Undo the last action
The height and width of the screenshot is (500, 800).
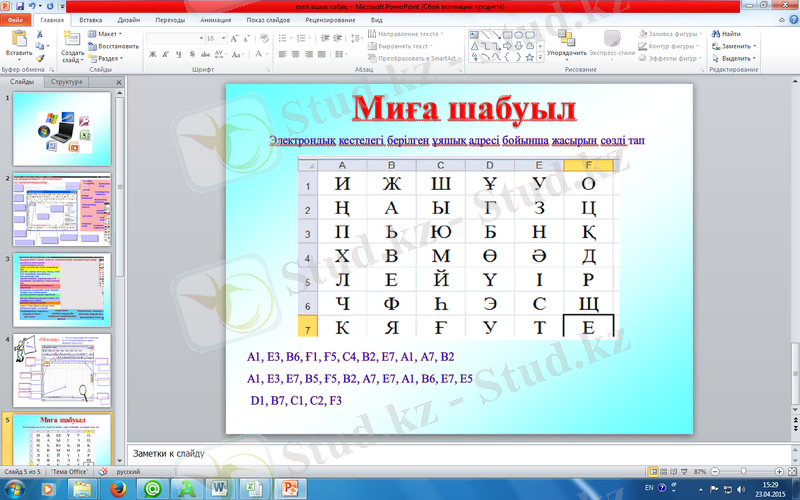point(33,6)
